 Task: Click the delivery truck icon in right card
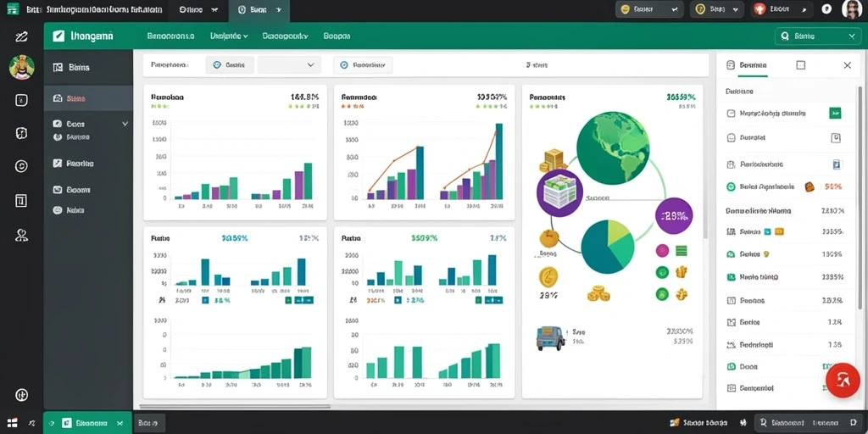click(550, 337)
